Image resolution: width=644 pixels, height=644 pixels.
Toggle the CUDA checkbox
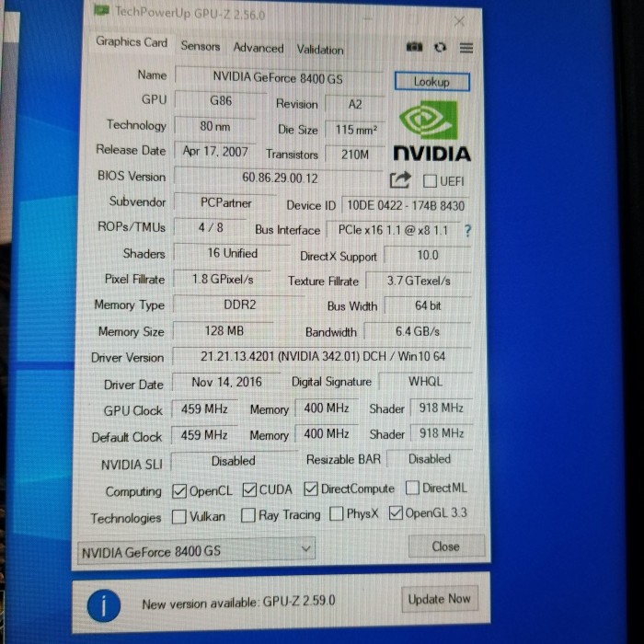click(249, 489)
